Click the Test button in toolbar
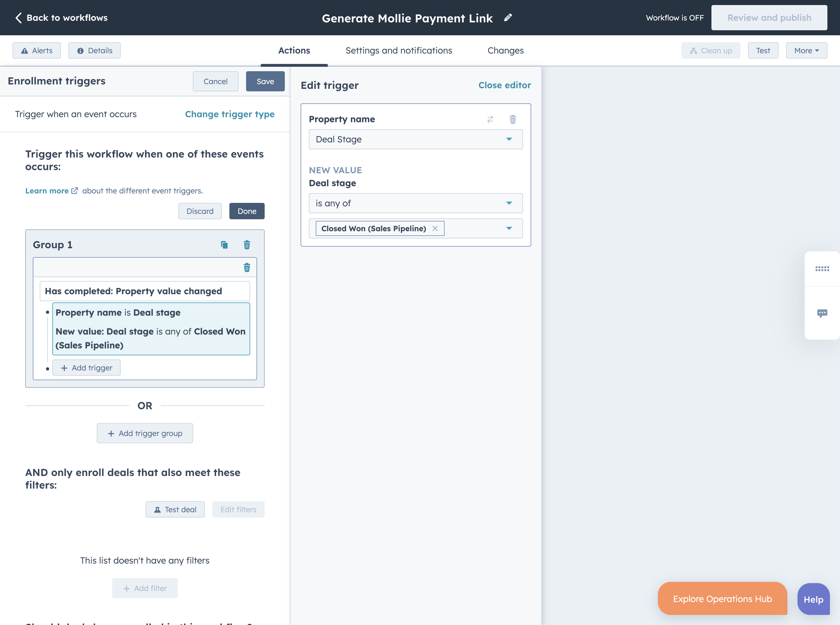Image resolution: width=840 pixels, height=625 pixels. click(763, 50)
